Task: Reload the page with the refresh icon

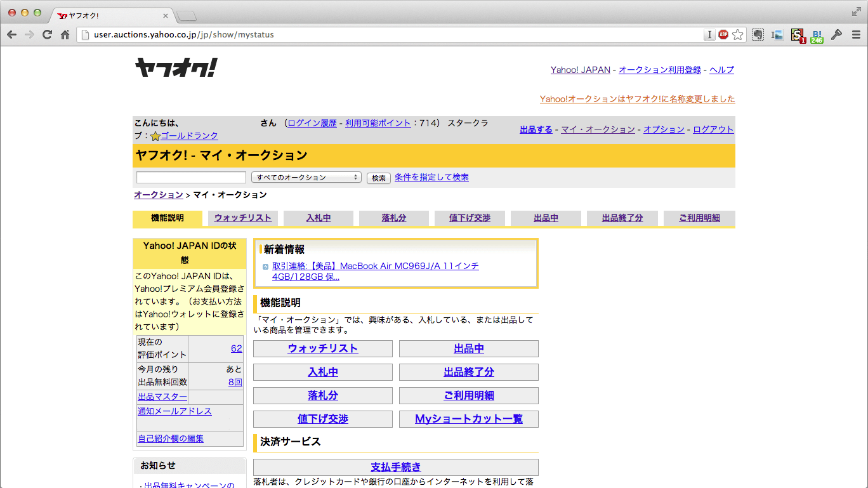Action: (47, 35)
